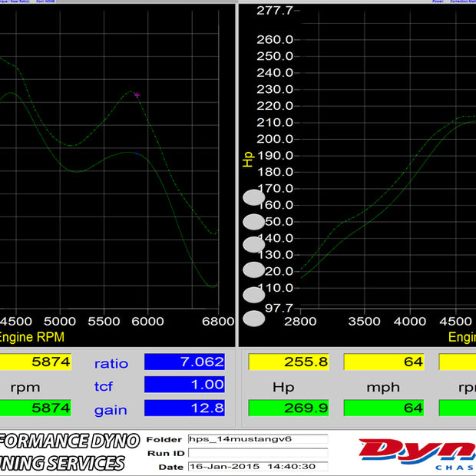Click the Performance Dyno Tuning Services logo
Image resolution: width=476 pixels, height=476 pixels.
70,452
